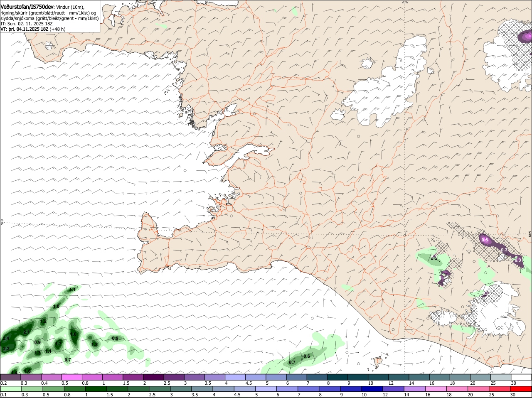This screenshot has height=398, width=532.
Task: Click the 2.4 rain value on the map
Action: point(6,339)
